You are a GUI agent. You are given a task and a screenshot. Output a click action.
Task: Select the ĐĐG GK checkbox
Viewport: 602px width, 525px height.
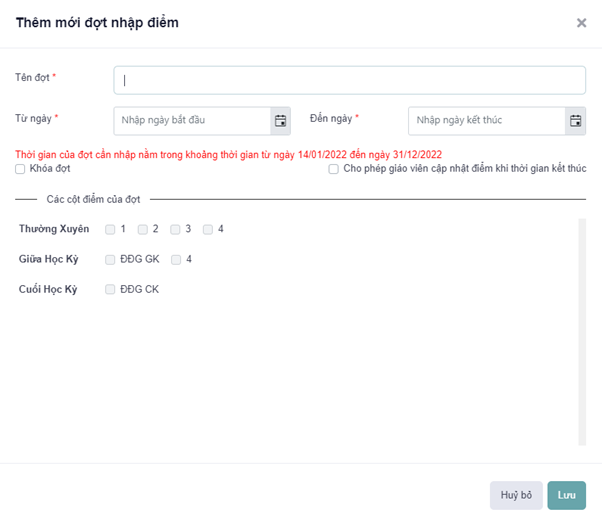point(111,260)
